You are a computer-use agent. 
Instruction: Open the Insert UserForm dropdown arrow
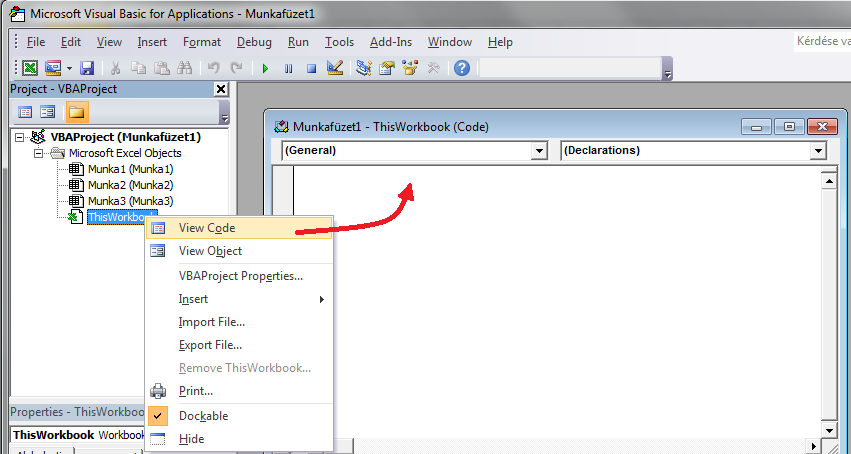click(69, 68)
